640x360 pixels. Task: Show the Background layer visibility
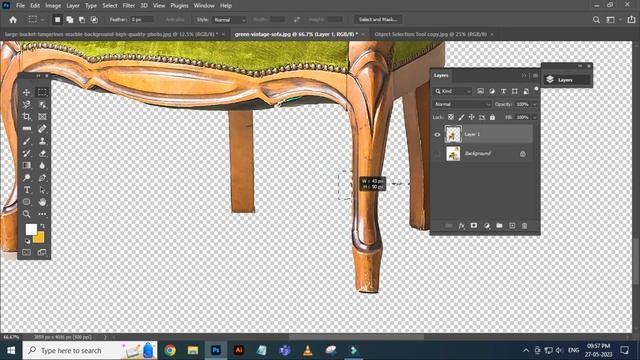point(437,154)
